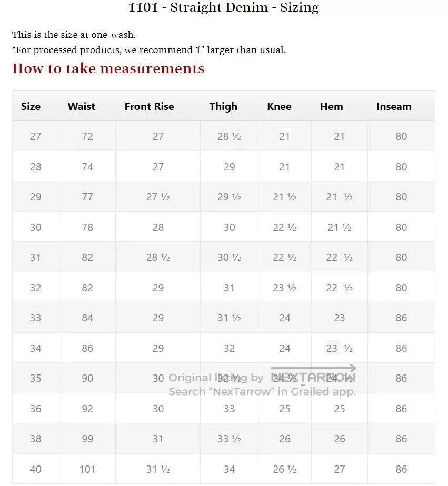Select the size 38 row label
The image size is (448, 486).
(x=35, y=439)
